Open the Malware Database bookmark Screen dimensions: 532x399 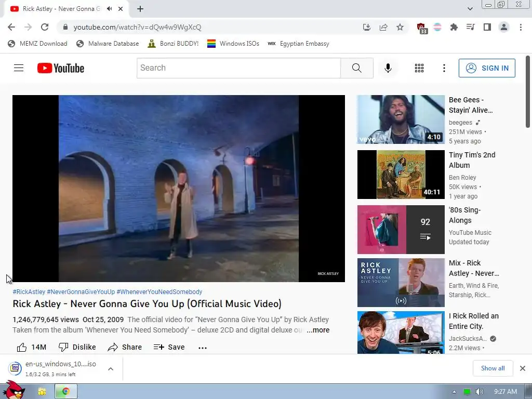(x=108, y=44)
